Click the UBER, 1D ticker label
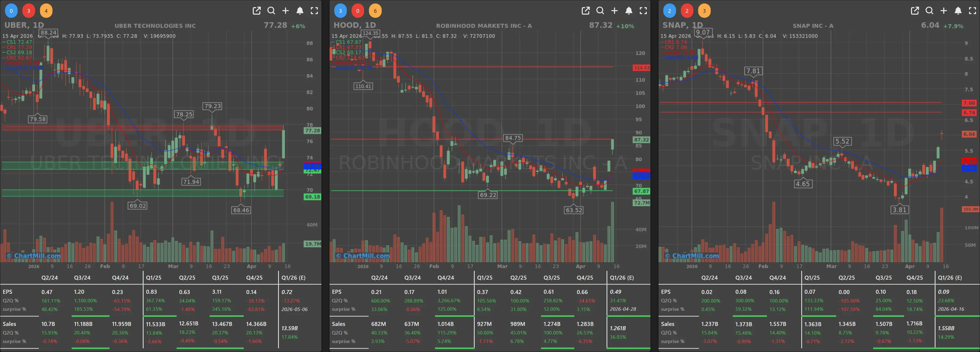This screenshot has width=980, height=352. click(24, 25)
